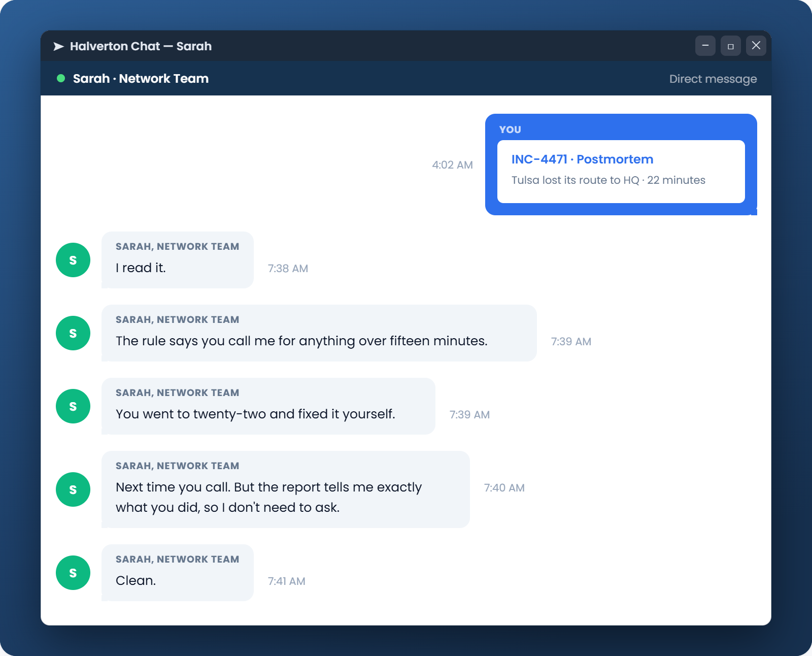The height and width of the screenshot is (656, 812).
Task: Click the Direct message label
Action: click(x=713, y=79)
